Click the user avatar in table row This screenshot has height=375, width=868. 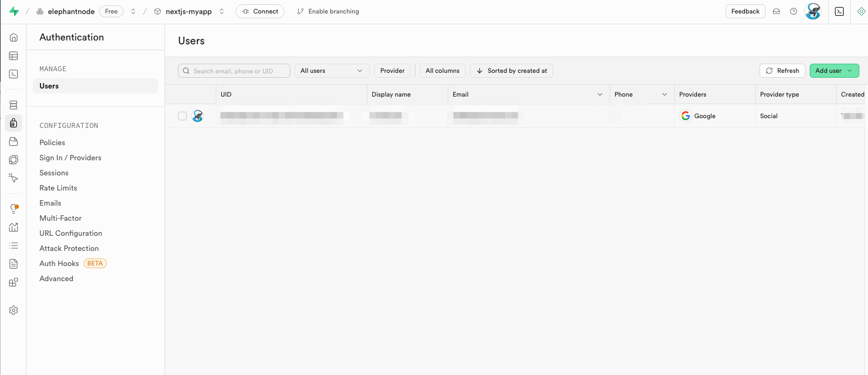(x=198, y=116)
